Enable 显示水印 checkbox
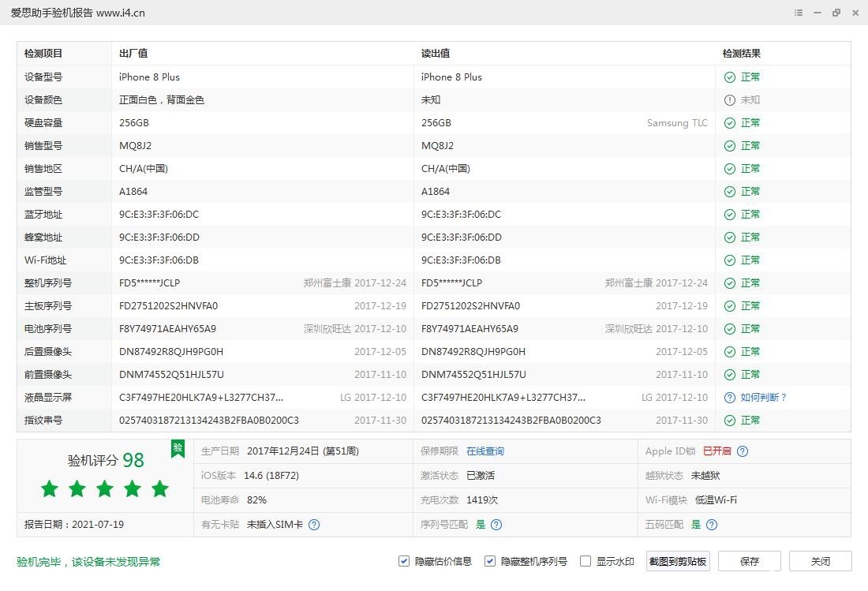The image size is (868, 591). (586, 561)
